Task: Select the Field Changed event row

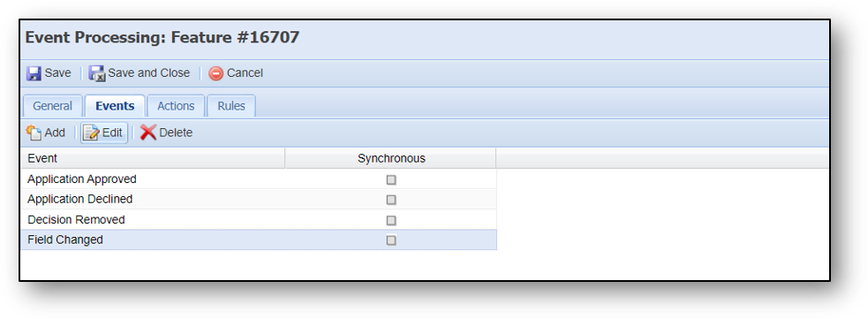Action: tap(259, 239)
